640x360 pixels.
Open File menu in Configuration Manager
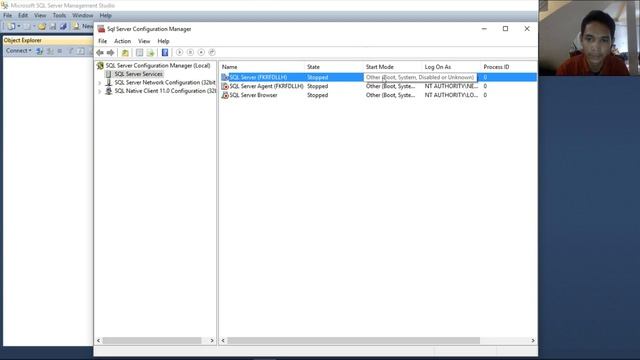102,41
